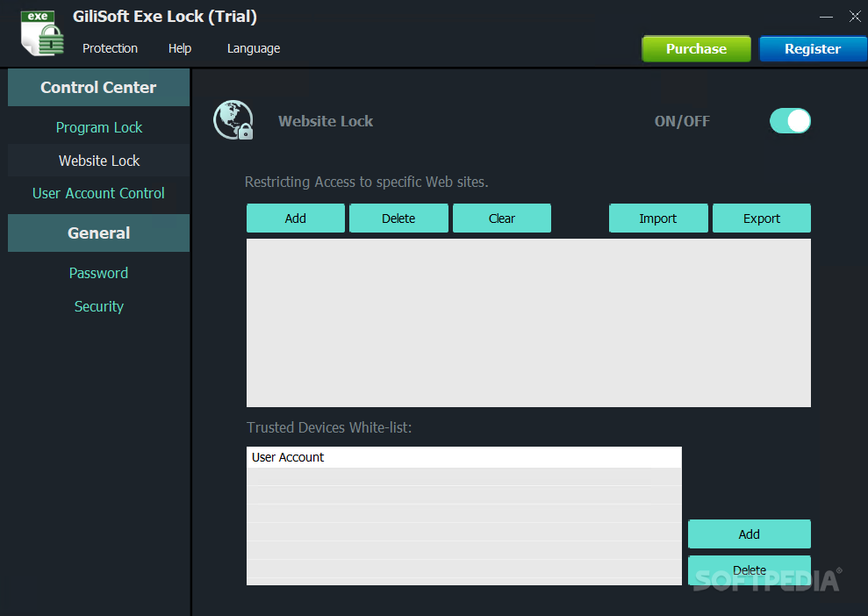Add a trusted device to white-list
This screenshot has height=616, width=868.
click(750, 534)
